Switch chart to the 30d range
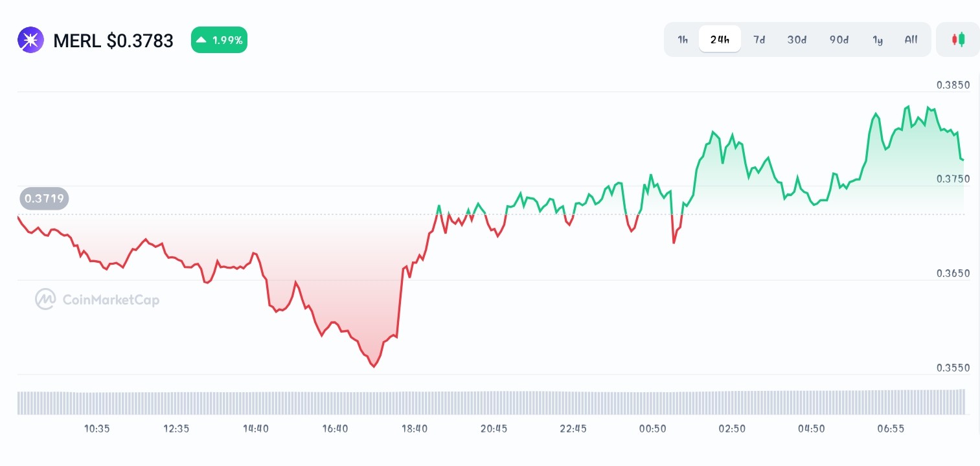The height and width of the screenshot is (466, 980). 797,39
